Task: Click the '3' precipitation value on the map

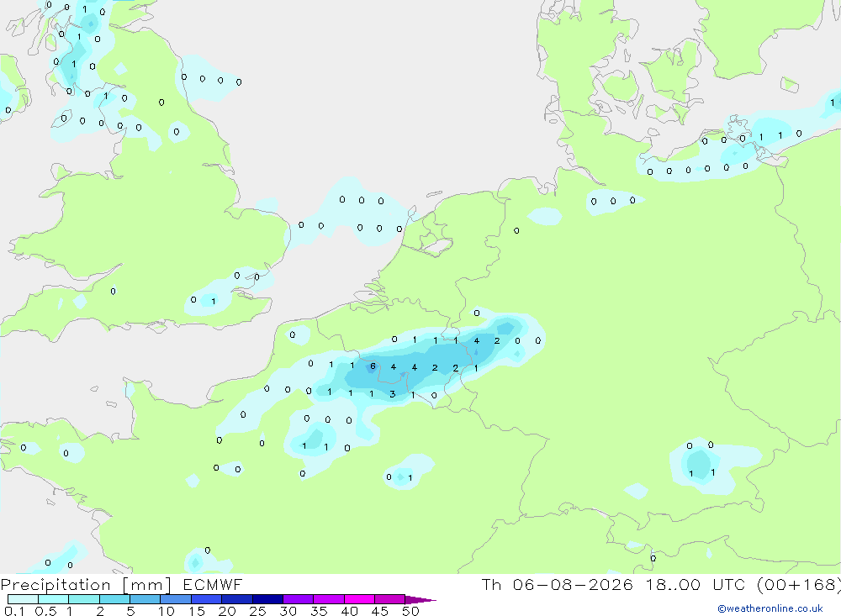Action: click(x=393, y=393)
